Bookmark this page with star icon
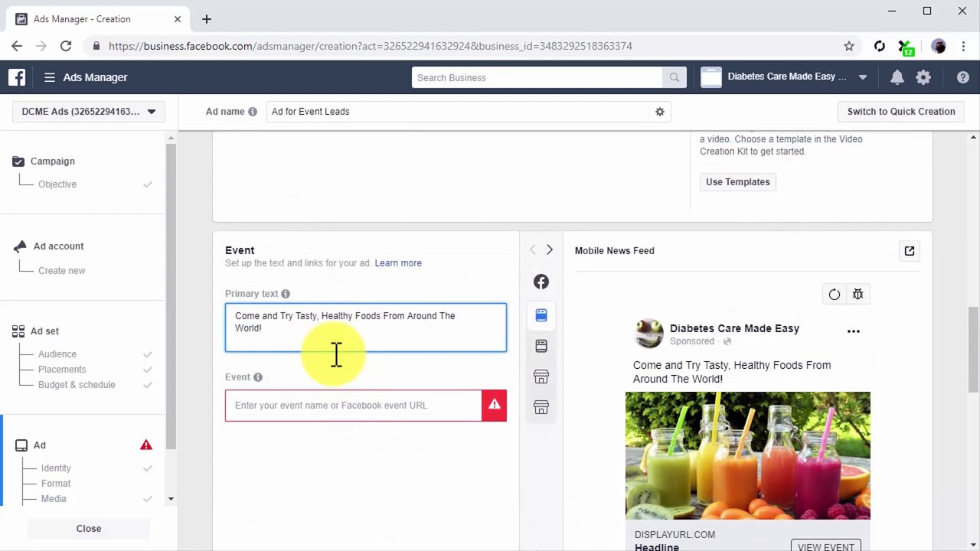This screenshot has width=980, height=551. 849,46
